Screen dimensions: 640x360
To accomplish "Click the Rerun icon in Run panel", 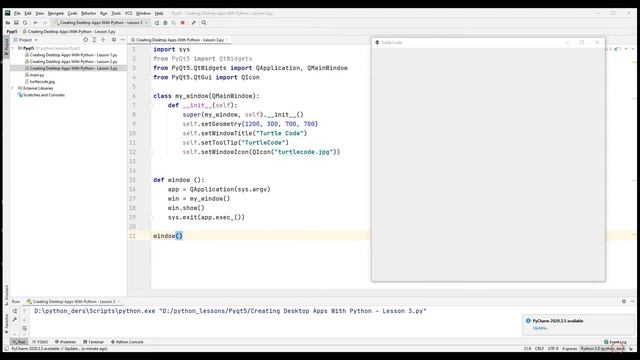I will tap(15, 311).
